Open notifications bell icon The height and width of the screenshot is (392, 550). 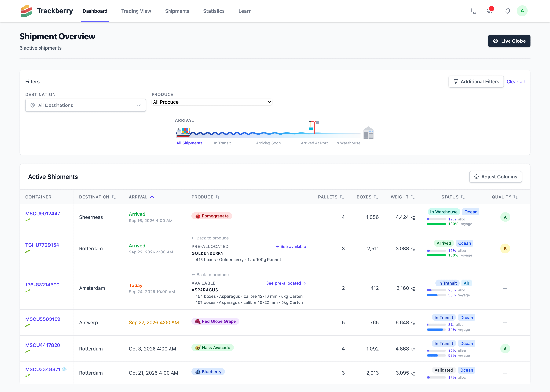click(508, 11)
